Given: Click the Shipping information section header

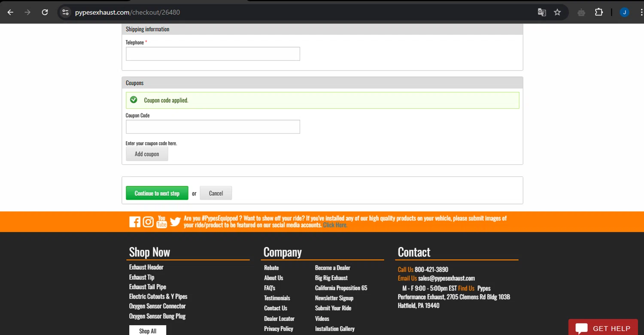Looking at the screenshot, I should (322, 29).
